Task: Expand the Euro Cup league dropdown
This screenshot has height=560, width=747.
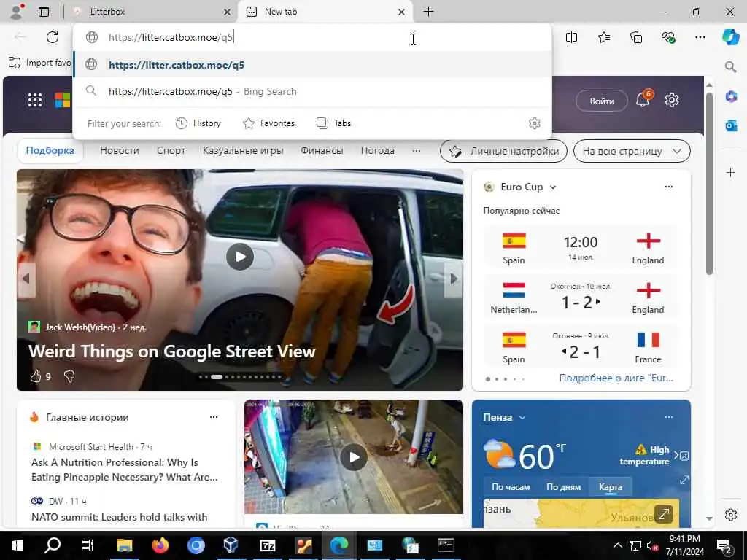Action: coord(553,187)
